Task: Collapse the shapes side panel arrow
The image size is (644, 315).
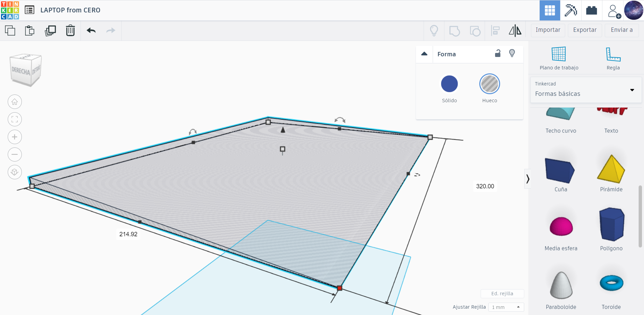Action: pos(528,179)
